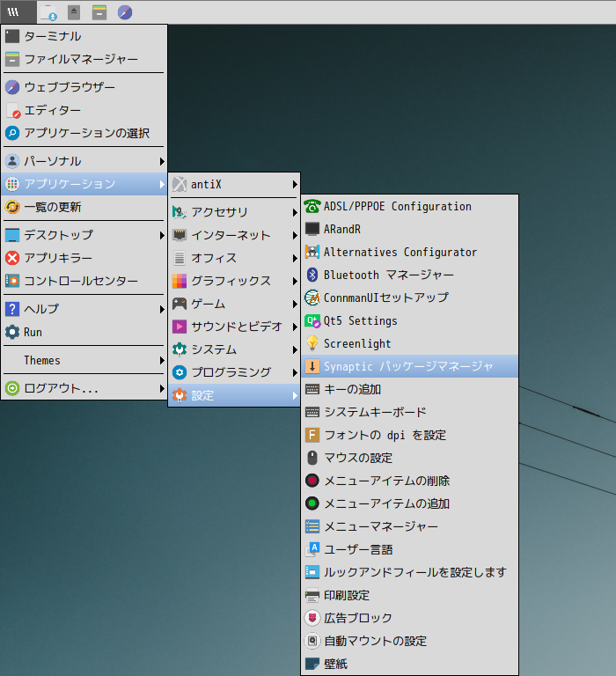Expand the アクセサリ submenu arrow

(295, 212)
